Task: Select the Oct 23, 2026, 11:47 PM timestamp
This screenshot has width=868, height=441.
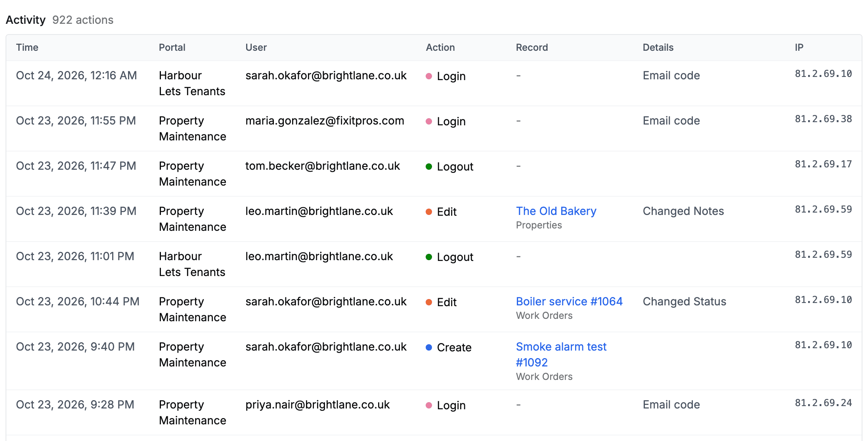Action: pos(76,166)
